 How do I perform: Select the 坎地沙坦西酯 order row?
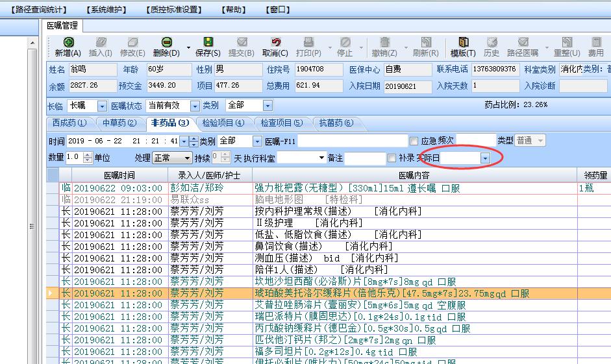point(329,282)
